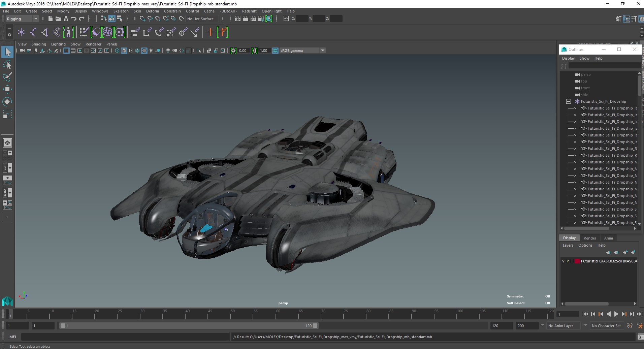Click the Single Perspective layout icon
Image resolution: width=644 pixels, height=349 pixels.
click(7, 143)
